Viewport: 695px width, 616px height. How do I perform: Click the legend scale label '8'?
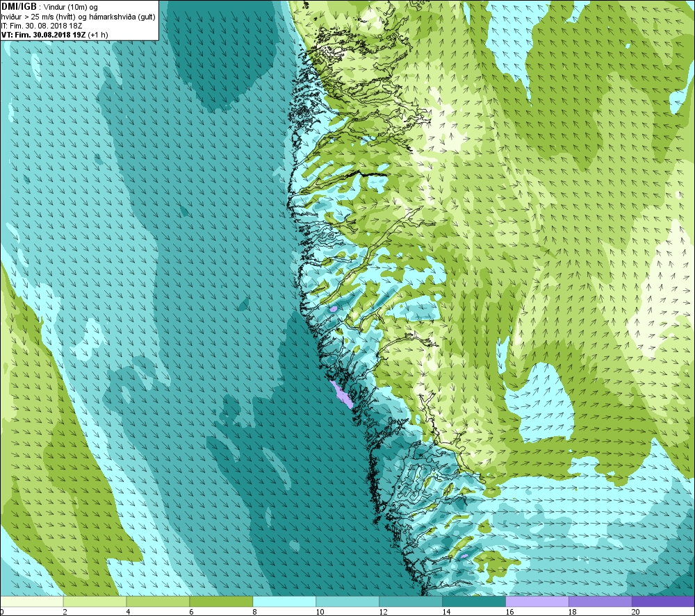point(255,612)
